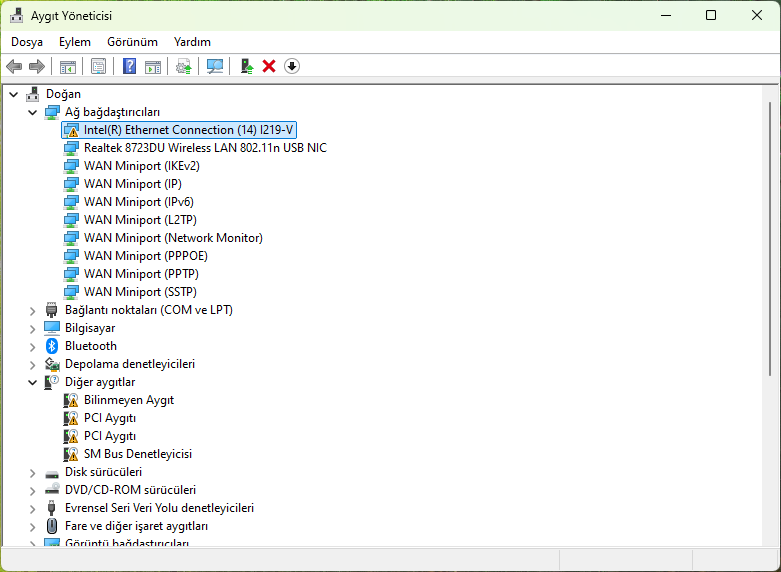This screenshot has width=781, height=572.
Task: Select WAN Miniport (IP)
Action: pos(133,184)
